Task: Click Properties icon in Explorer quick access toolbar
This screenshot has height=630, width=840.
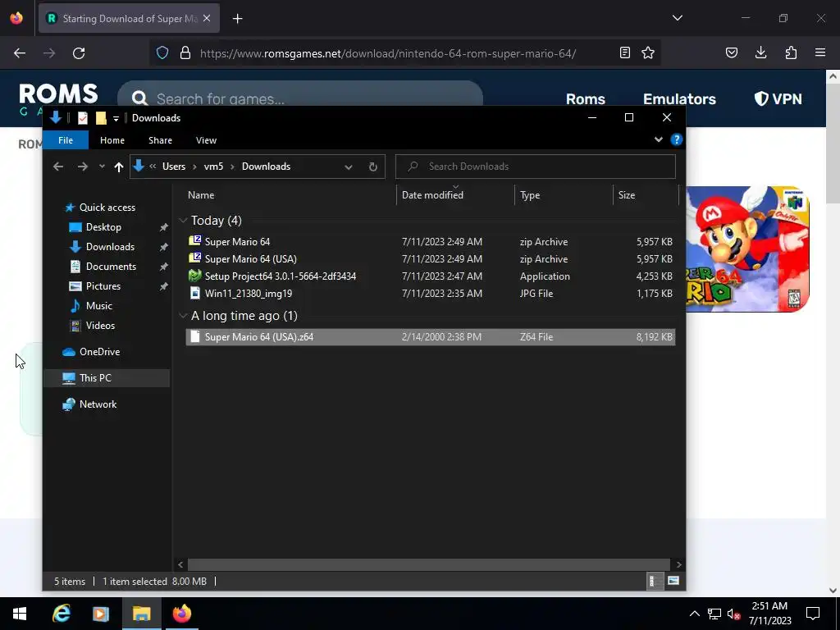Action: coord(83,118)
